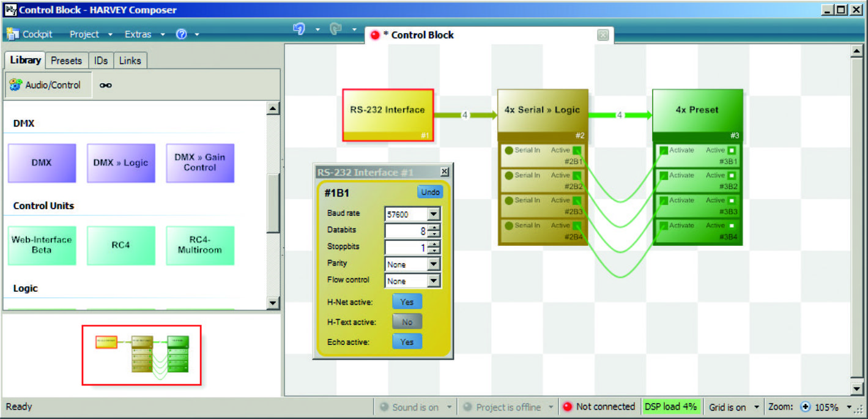Switch to the Presets tab

pos(67,61)
